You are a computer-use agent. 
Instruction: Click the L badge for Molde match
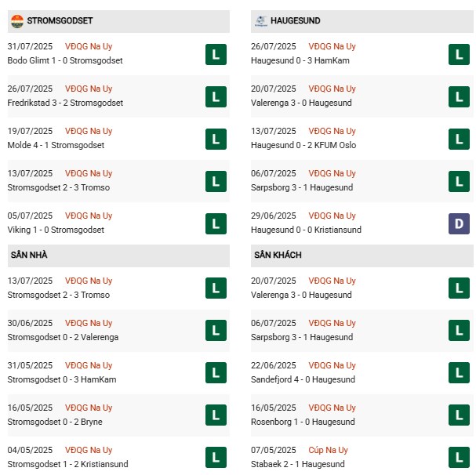tap(216, 139)
